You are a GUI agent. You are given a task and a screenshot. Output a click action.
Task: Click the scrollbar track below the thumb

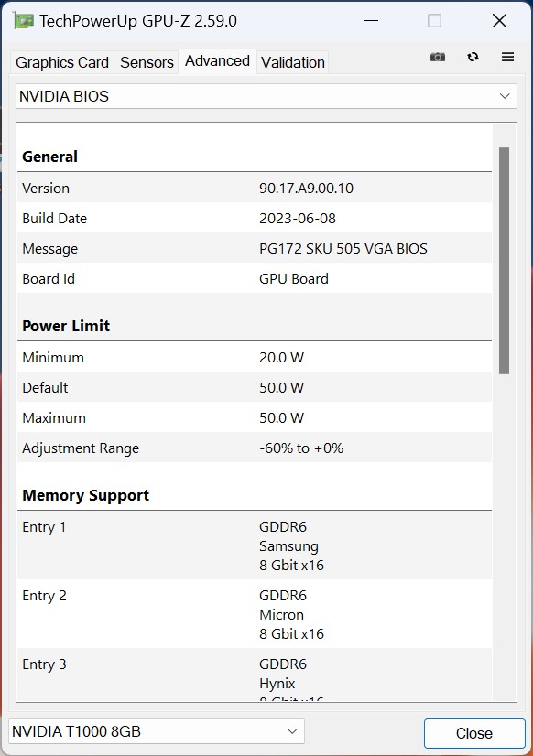504,535
